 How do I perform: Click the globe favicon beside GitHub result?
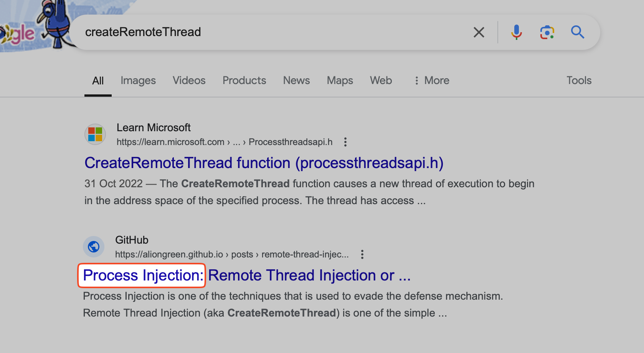[x=94, y=247]
